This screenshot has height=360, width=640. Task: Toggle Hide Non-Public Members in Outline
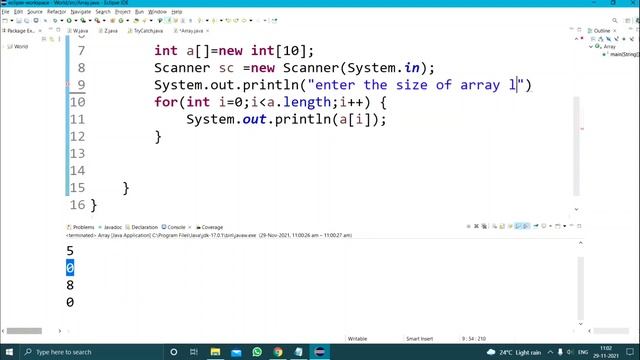click(624, 39)
